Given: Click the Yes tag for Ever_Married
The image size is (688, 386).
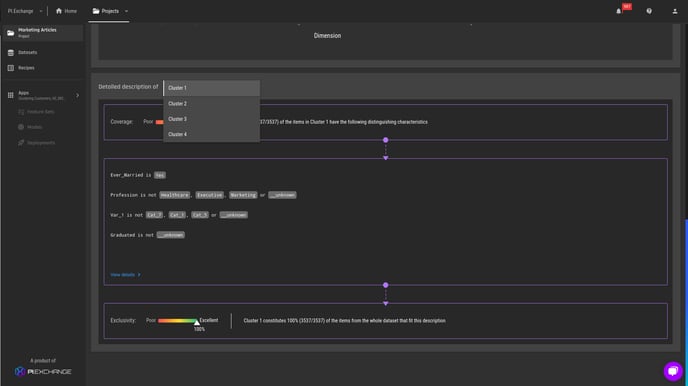Looking at the screenshot, I should pyautogui.click(x=160, y=175).
